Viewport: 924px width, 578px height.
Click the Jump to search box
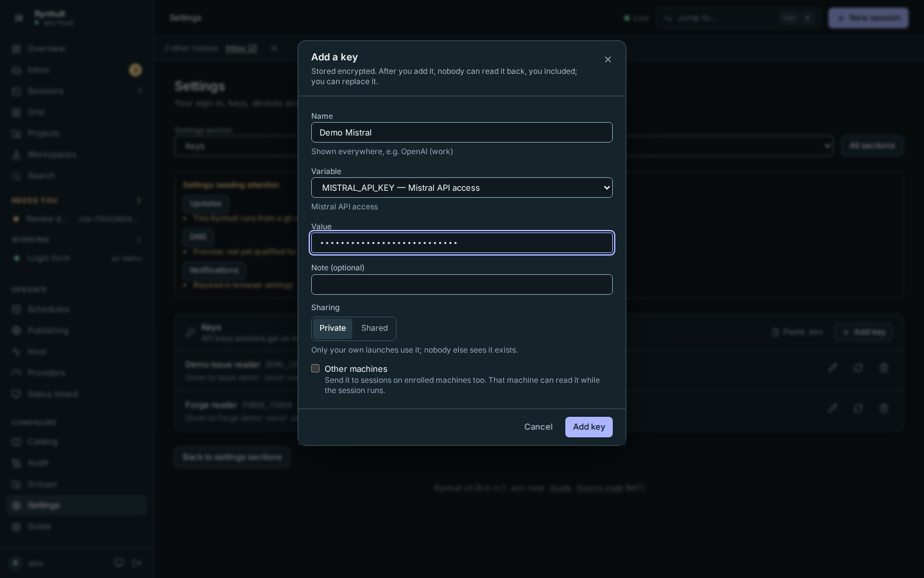(x=738, y=18)
